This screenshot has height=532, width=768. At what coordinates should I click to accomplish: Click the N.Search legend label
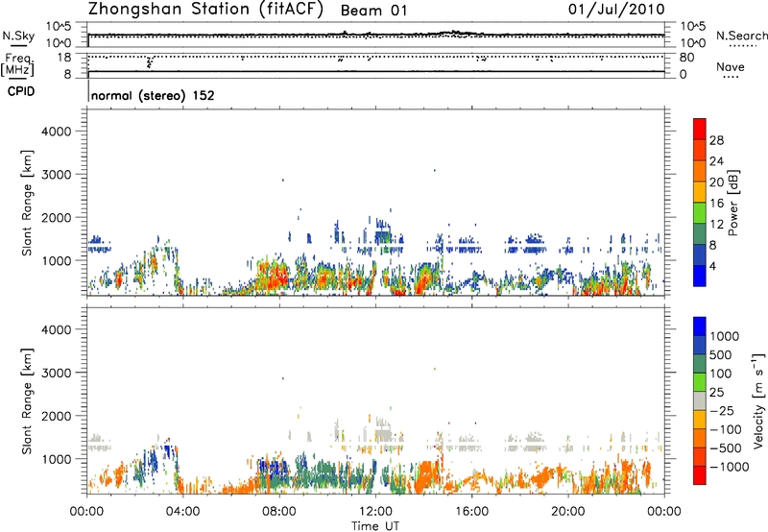coord(742,36)
